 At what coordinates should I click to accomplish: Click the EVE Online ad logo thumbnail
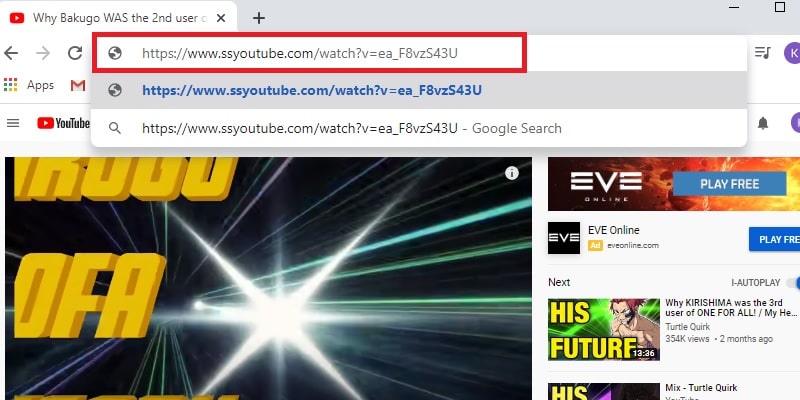[564, 238]
